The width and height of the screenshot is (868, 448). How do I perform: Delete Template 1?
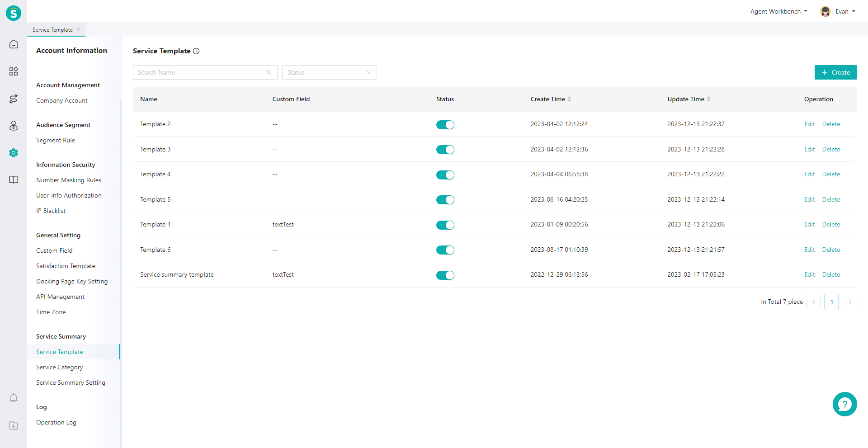point(831,224)
